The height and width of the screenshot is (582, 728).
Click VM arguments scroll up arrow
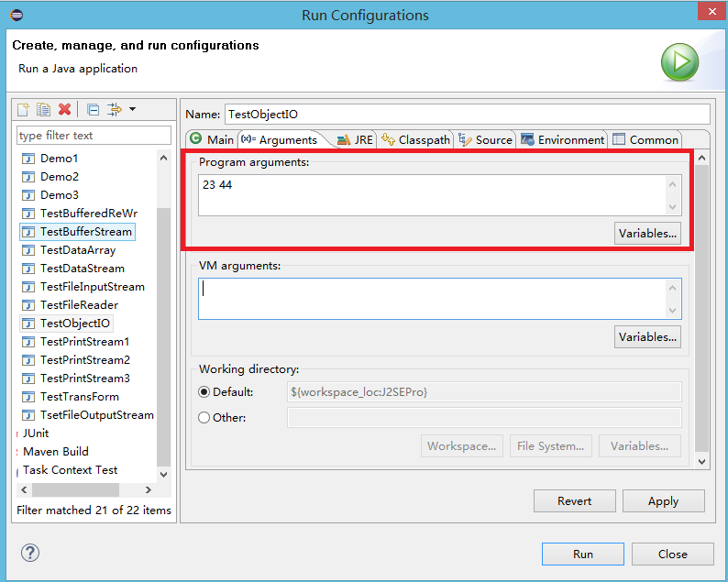click(673, 288)
